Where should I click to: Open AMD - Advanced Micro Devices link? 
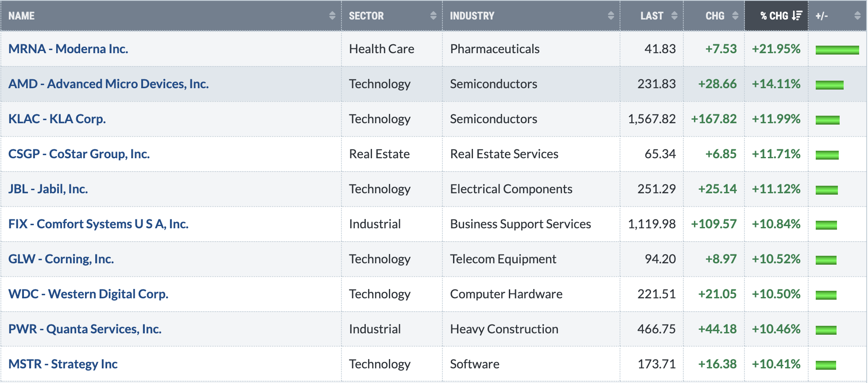coord(108,84)
